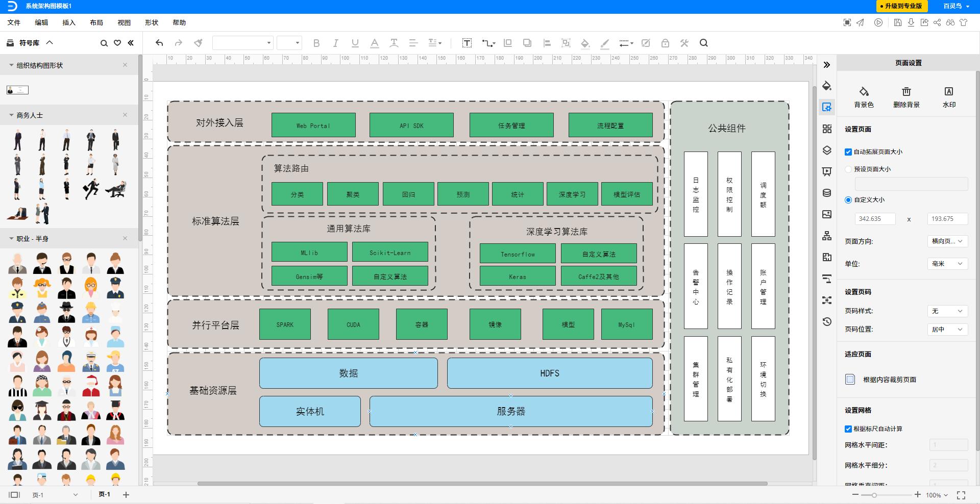Image resolution: width=980 pixels, height=504 pixels.
Task: Click the lock shape icon
Action: 665,43
